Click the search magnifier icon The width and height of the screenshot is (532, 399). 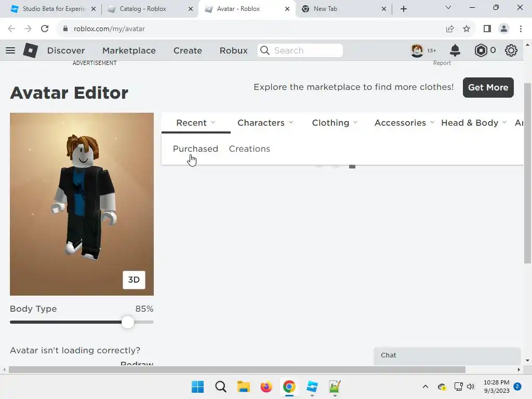[x=265, y=50]
